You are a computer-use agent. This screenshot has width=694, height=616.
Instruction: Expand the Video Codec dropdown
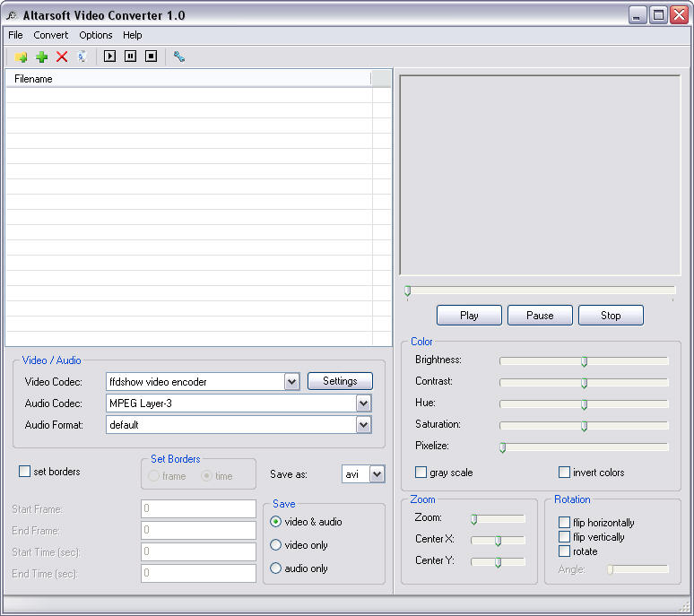pyautogui.click(x=291, y=381)
